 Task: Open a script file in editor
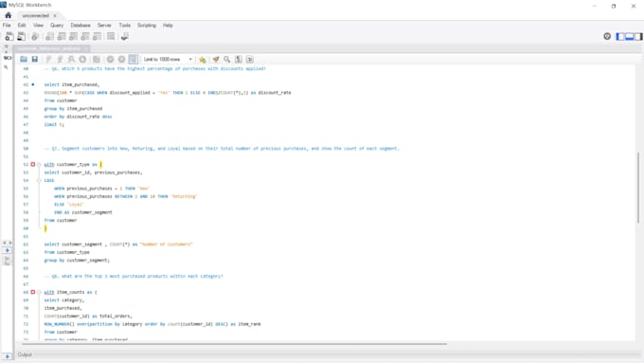[24, 59]
